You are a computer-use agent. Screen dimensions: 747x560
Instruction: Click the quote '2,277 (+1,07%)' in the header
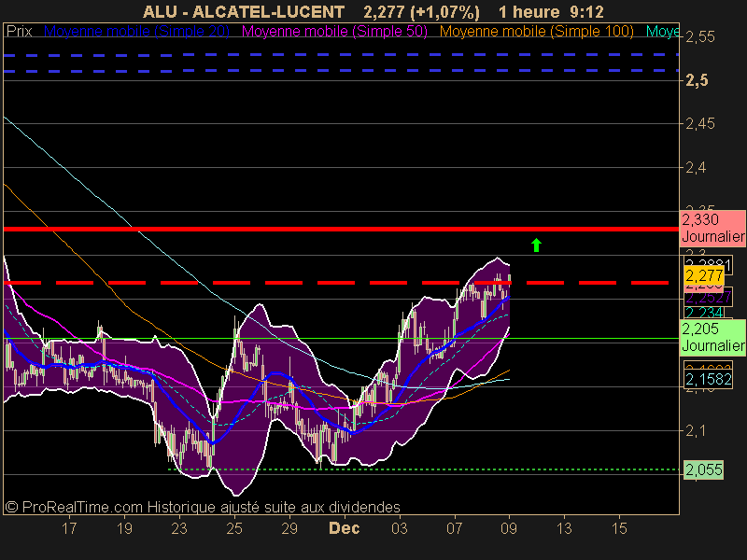point(421,11)
